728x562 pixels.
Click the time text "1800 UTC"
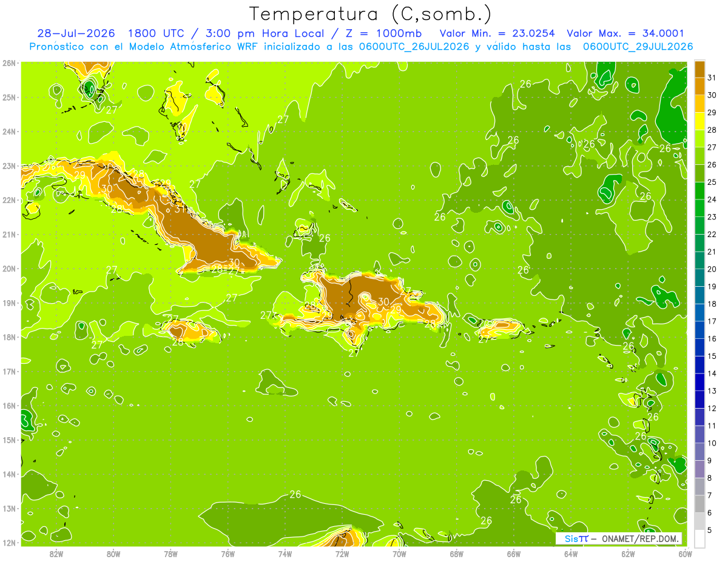(x=158, y=33)
